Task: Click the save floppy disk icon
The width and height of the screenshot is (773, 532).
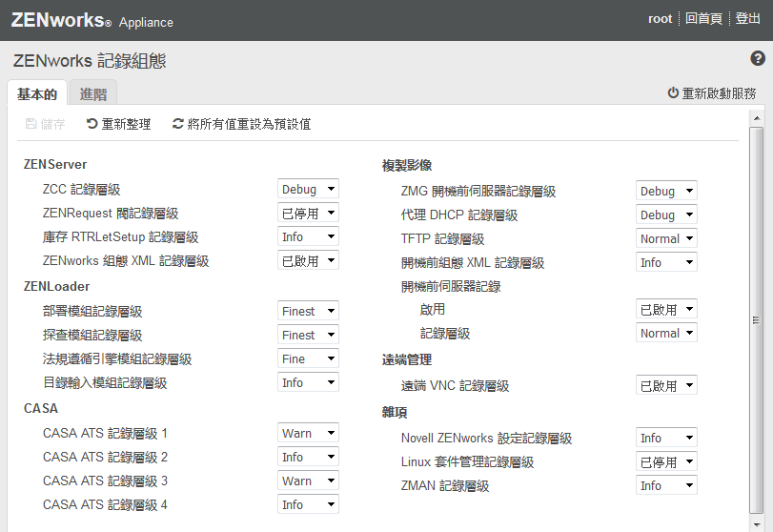Action: pos(31,124)
